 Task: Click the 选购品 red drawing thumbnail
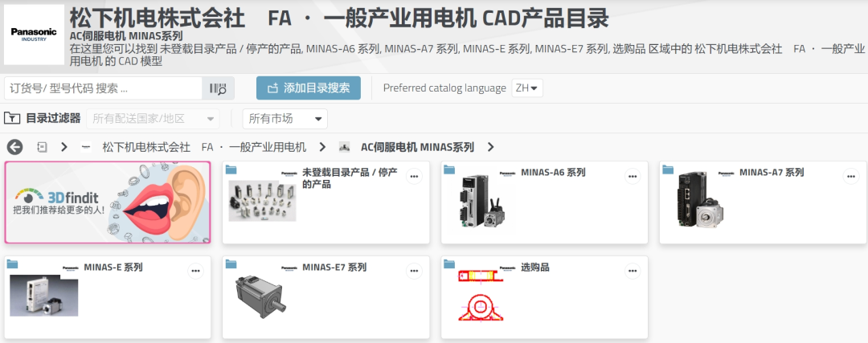481,296
